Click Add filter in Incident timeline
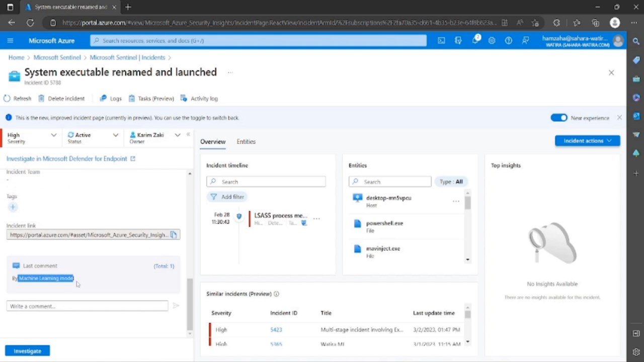This screenshot has width=644, height=362. point(227,197)
